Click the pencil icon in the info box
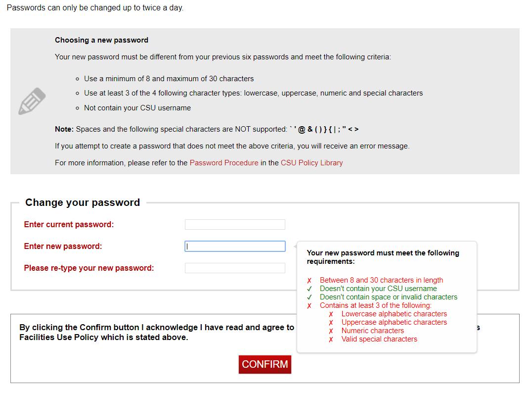This screenshot has width=532, height=393. click(32, 101)
